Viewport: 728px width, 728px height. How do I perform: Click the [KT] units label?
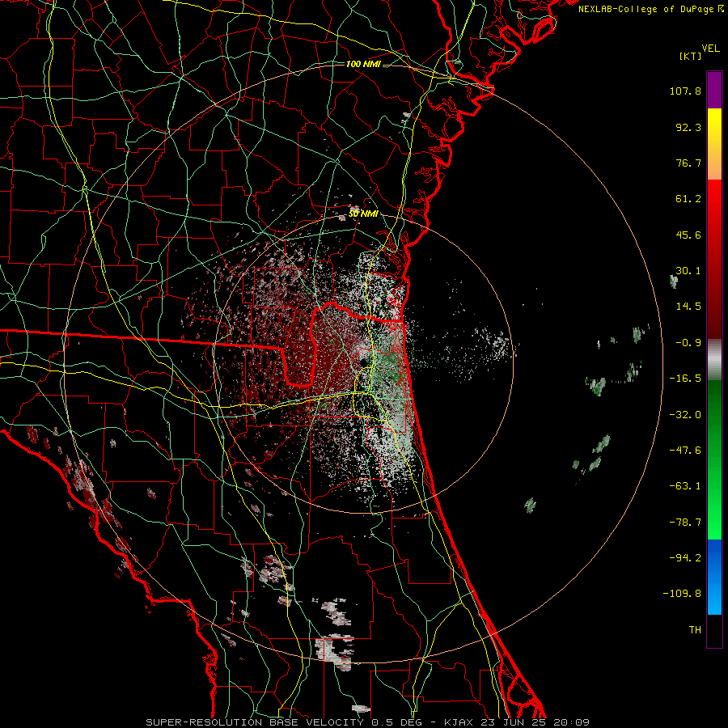coord(690,56)
